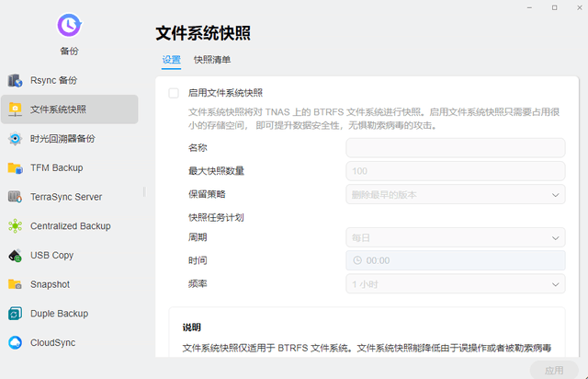This screenshot has width=588, height=379.
Task: Open the Rsync 备份 sidebar icon
Action: (15, 80)
